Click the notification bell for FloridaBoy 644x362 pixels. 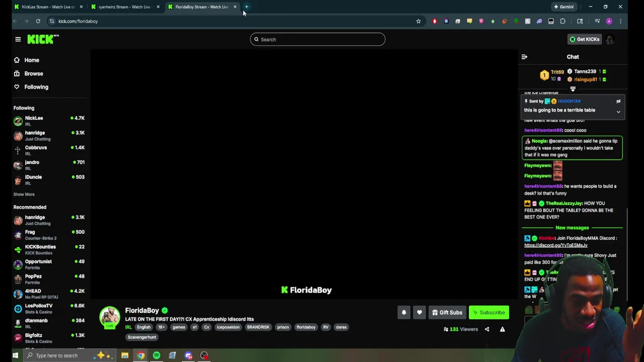[404, 312]
